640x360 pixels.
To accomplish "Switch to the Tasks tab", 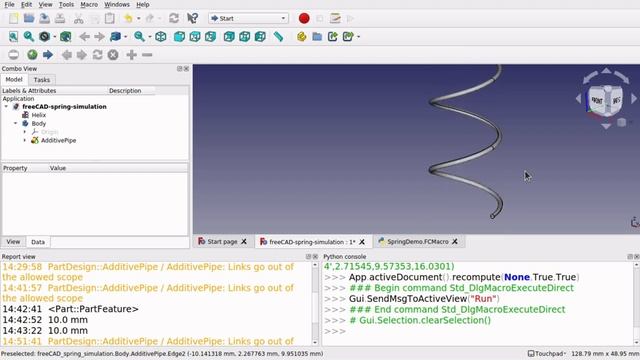I will 42,80.
